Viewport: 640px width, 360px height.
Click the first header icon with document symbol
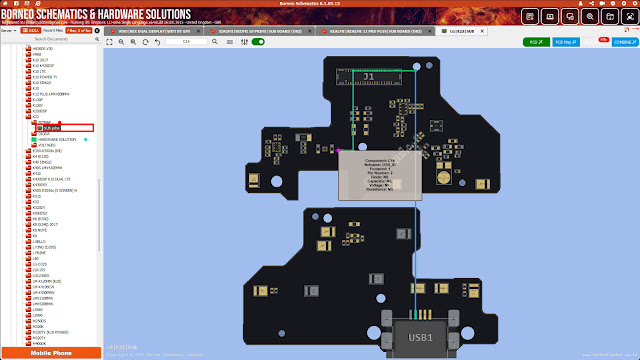tap(530, 17)
